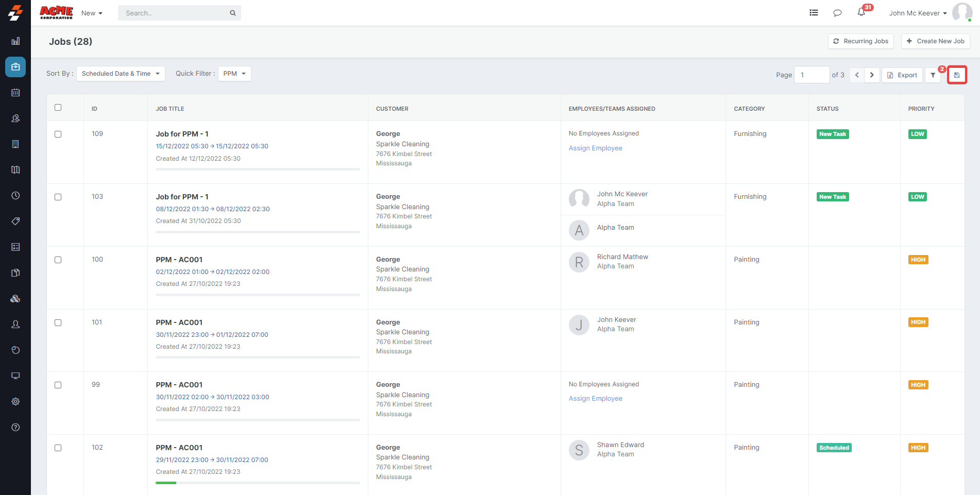
Task: Select the checkbox for job 100
Action: click(58, 260)
